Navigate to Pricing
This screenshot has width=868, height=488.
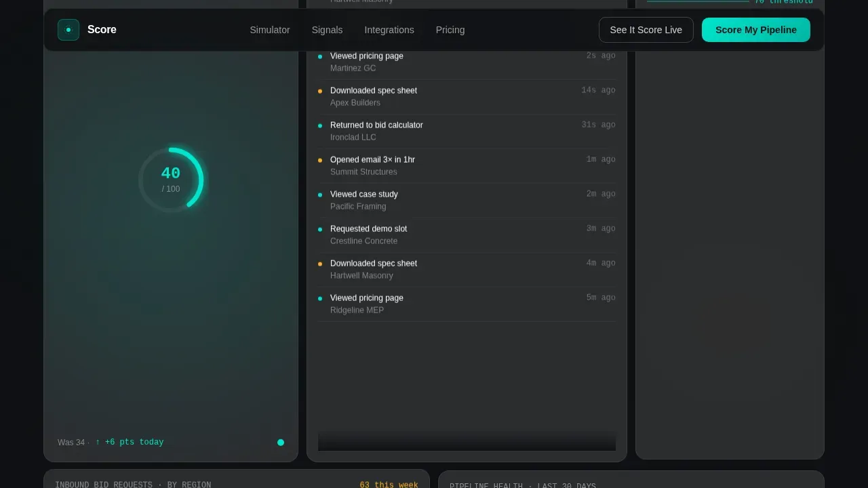pos(450,30)
